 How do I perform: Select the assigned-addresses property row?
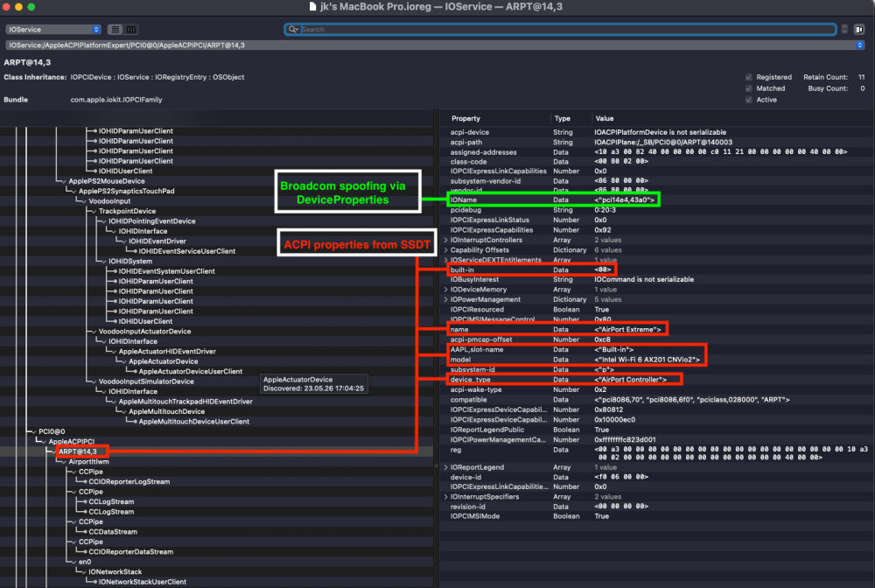click(657, 152)
